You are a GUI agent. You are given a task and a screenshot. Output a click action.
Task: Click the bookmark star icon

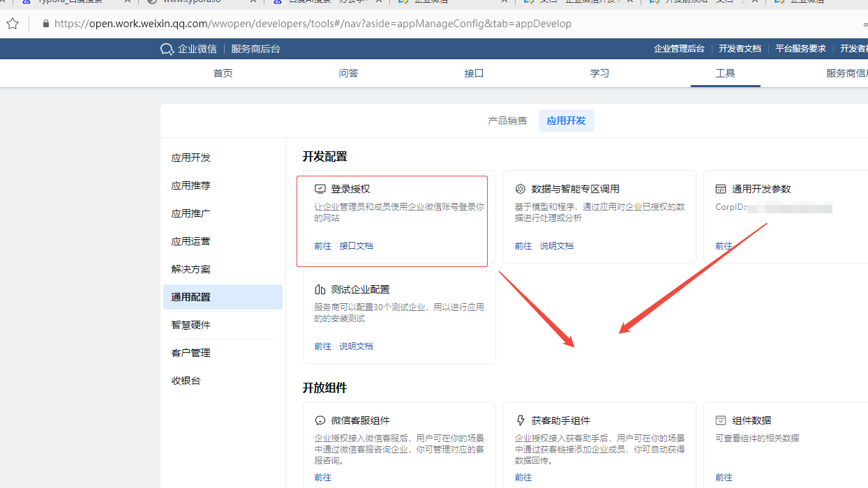pos(12,23)
